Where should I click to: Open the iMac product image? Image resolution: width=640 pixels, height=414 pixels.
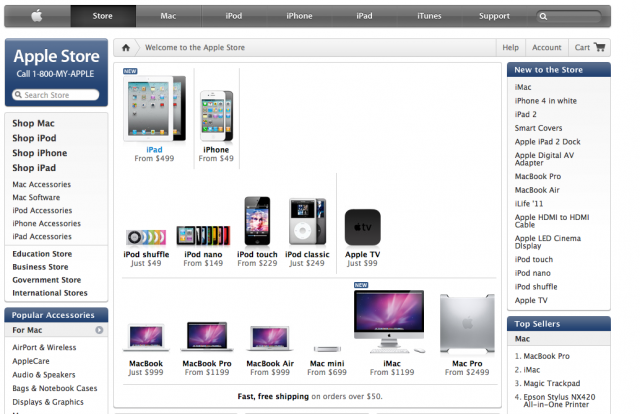click(x=389, y=321)
